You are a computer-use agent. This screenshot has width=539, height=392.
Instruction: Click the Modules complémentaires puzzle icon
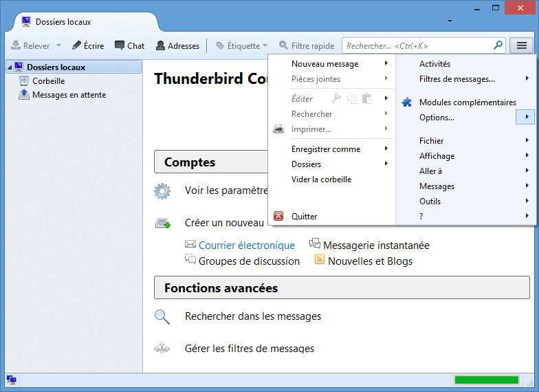(x=407, y=102)
